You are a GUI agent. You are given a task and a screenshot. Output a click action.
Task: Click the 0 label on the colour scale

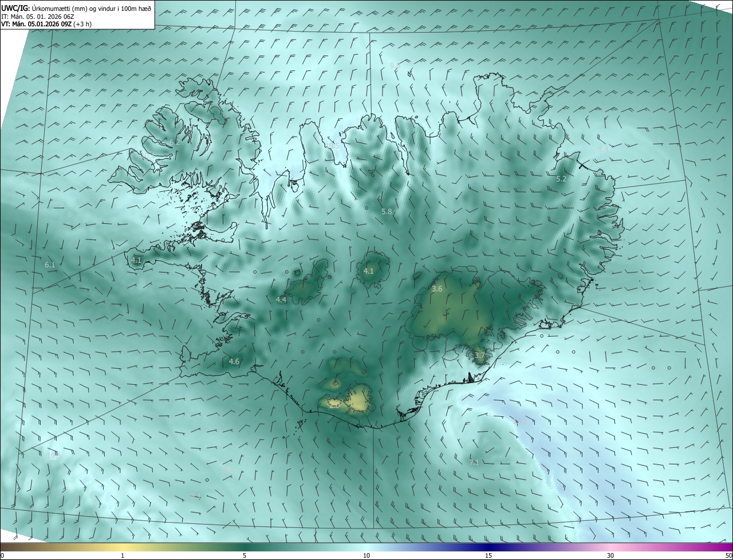[2, 556]
